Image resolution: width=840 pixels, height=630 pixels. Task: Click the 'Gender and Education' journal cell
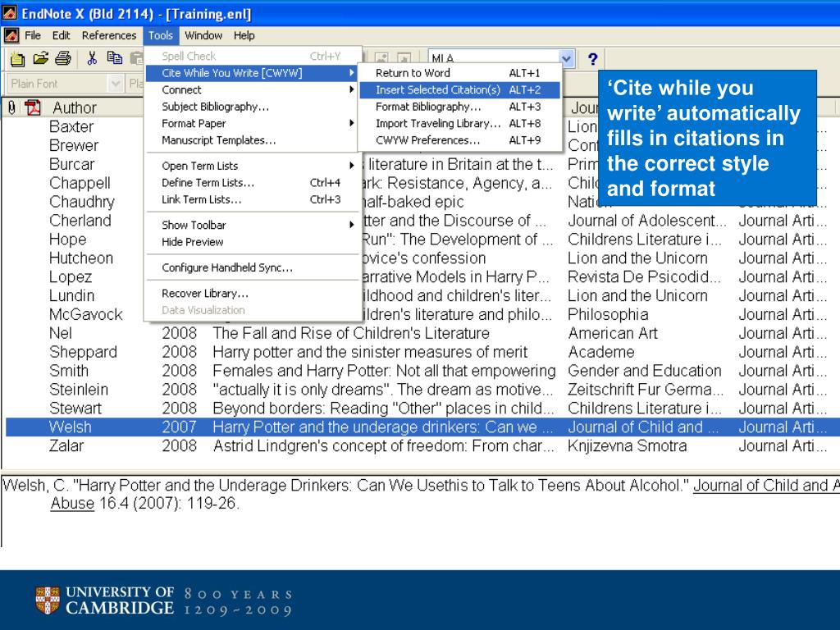(x=645, y=370)
